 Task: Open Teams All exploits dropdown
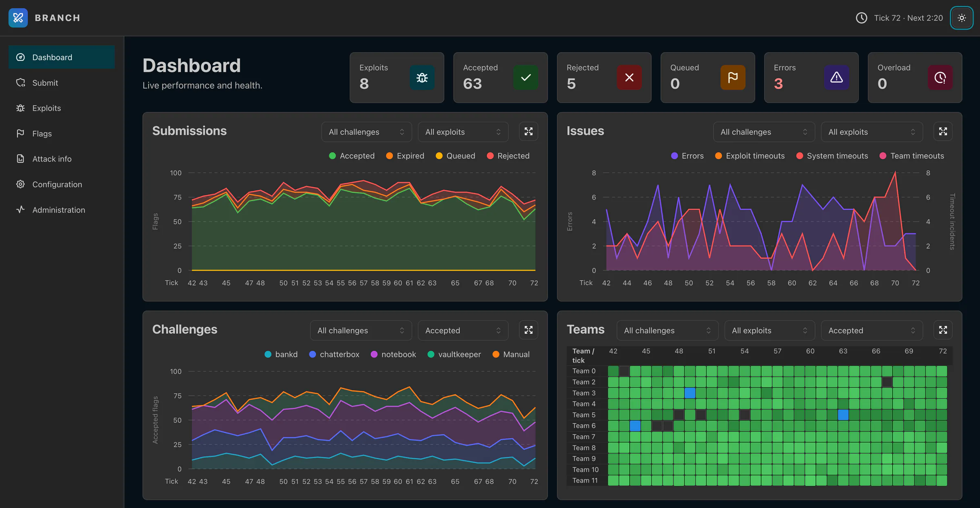(770, 331)
